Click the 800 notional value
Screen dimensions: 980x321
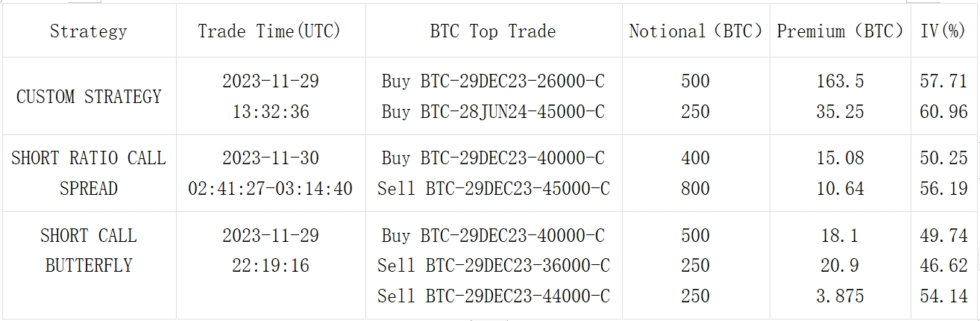click(x=696, y=189)
